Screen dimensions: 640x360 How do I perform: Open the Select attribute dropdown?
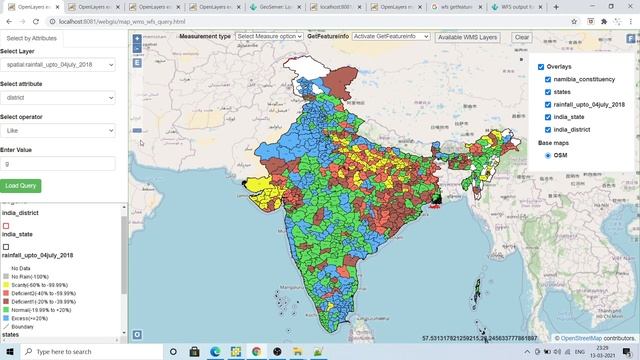[x=58, y=98]
